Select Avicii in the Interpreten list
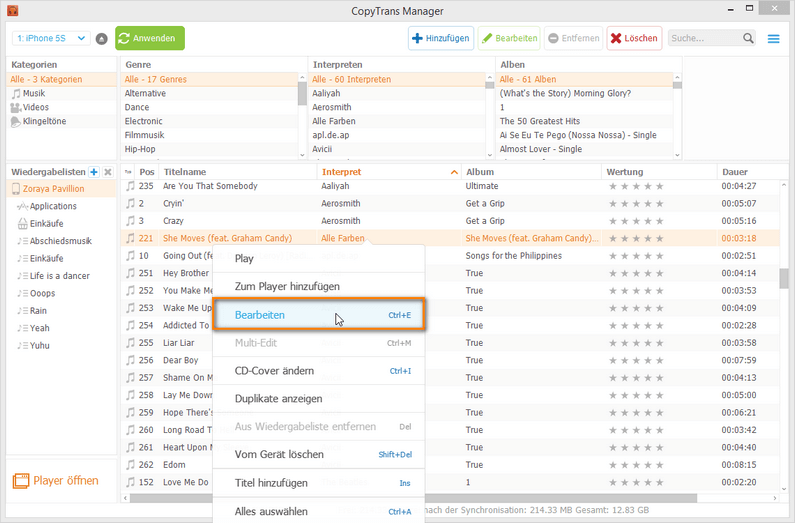The height and width of the screenshot is (523, 795). pos(397,149)
